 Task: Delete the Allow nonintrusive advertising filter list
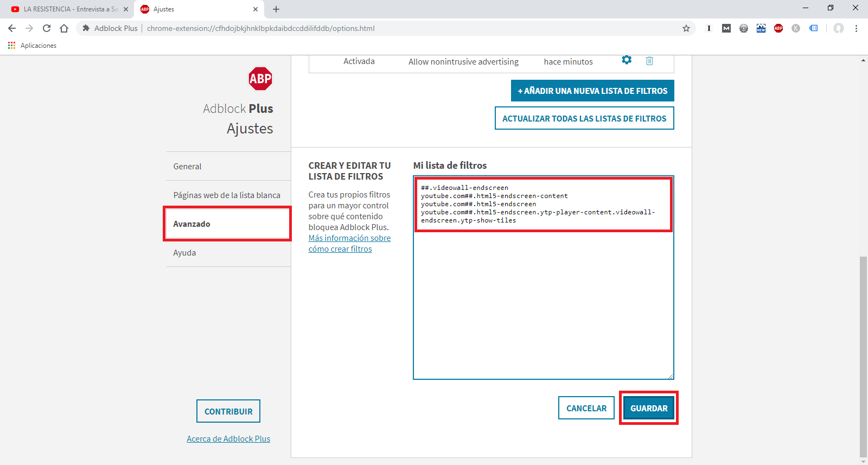click(x=649, y=61)
